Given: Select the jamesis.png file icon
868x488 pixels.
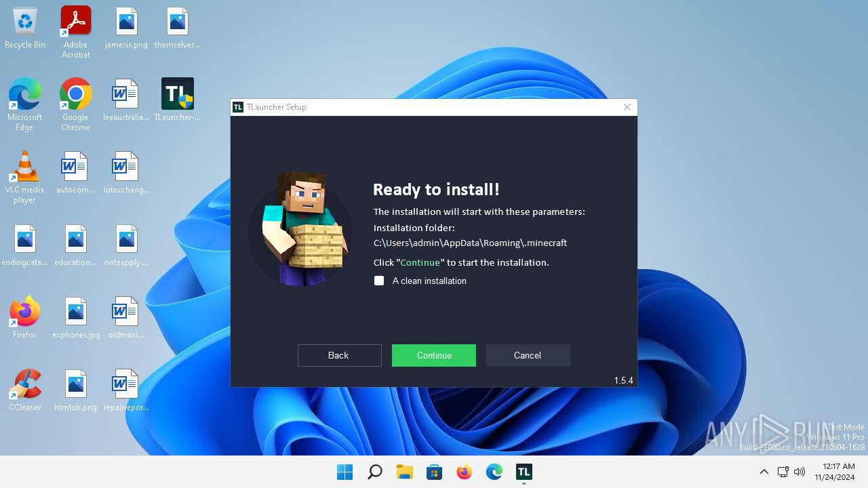Looking at the screenshot, I should (126, 28).
